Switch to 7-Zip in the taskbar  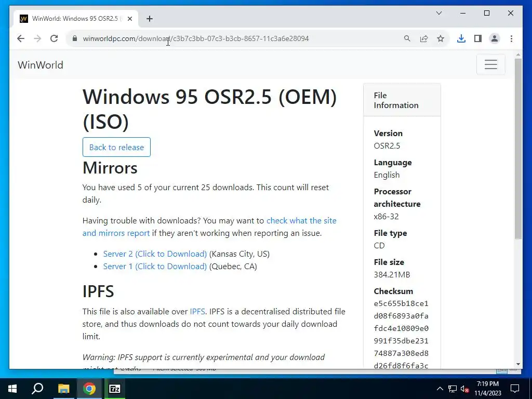click(115, 389)
